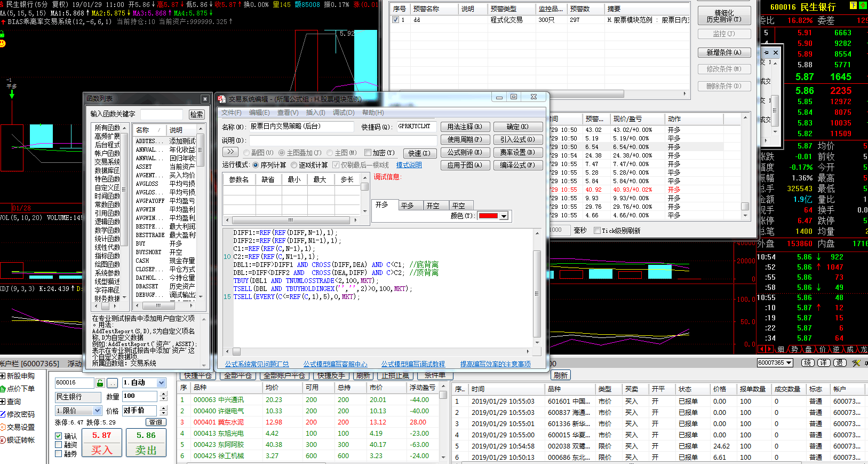Open the 文件(F) menu
The height and width of the screenshot is (464, 868).
point(231,113)
